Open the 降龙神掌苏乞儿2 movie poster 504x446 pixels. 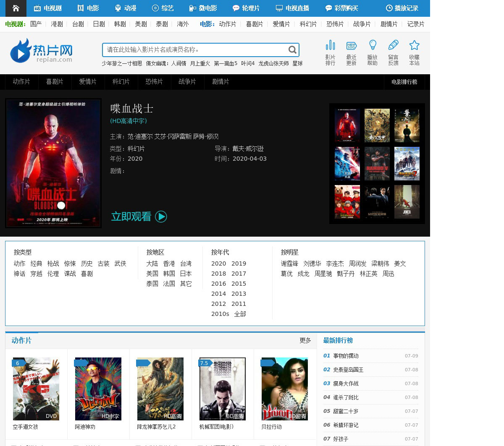160,389
